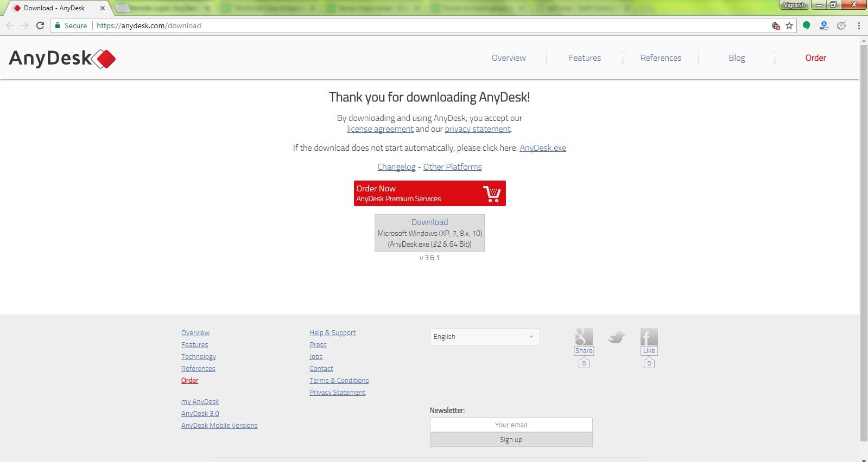Open the Press footer link

pyautogui.click(x=318, y=345)
